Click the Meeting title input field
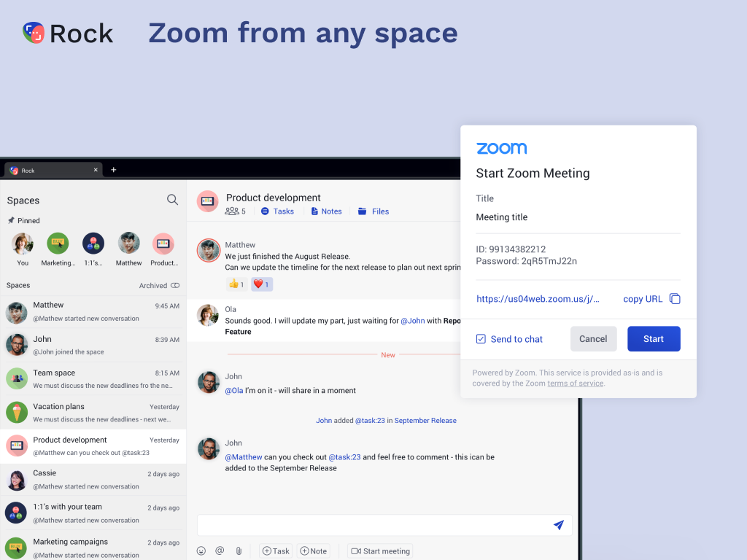This screenshot has width=747, height=560. 578,217
